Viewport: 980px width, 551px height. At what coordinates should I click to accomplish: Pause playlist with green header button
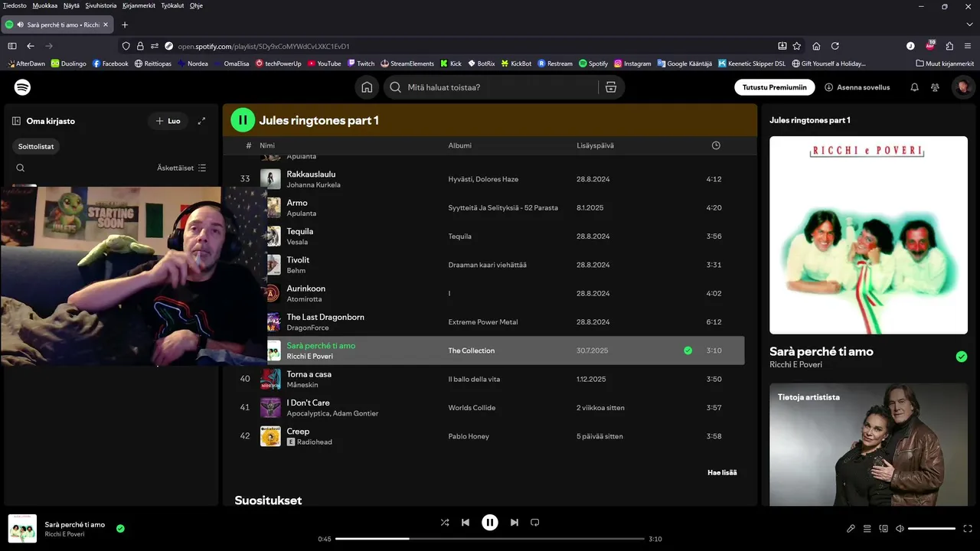click(x=243, y=120)
